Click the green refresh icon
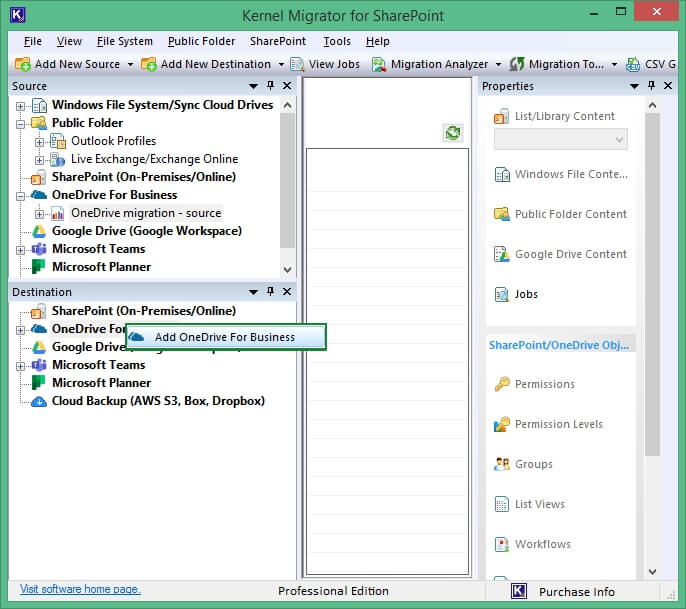The image size is (686, 609). 453,133
